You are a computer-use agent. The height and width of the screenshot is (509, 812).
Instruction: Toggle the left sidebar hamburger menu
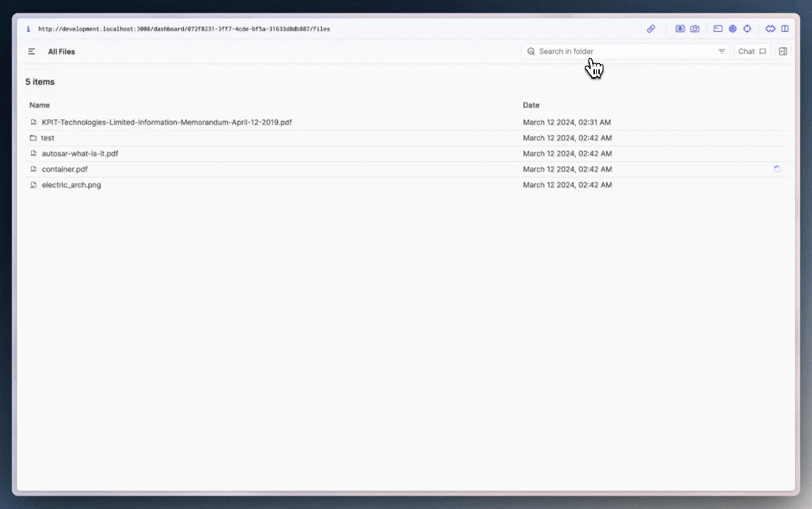pyautogui.click(x=32, y=52)
